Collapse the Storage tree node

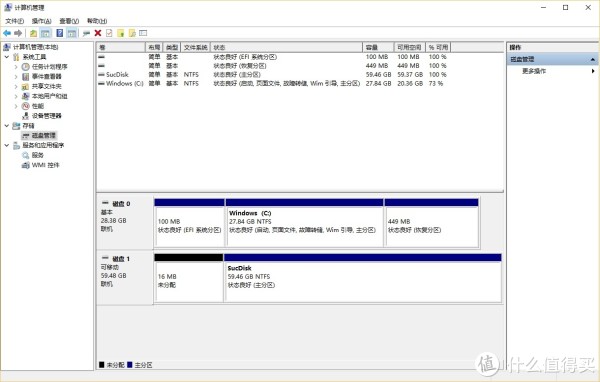[x=7, y=126]
